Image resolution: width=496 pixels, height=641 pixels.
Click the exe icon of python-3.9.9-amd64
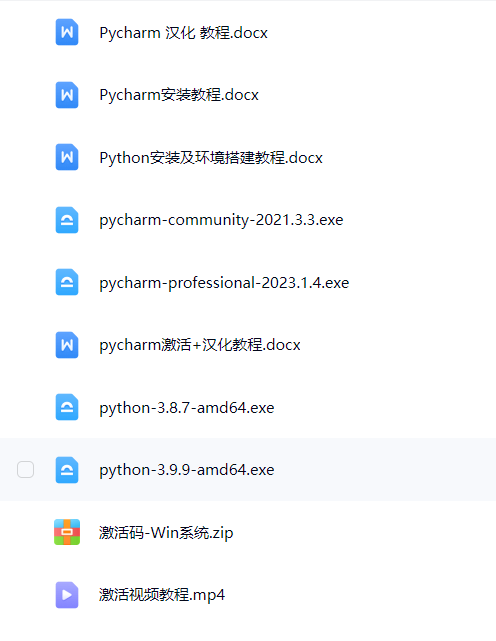(67, 470)
